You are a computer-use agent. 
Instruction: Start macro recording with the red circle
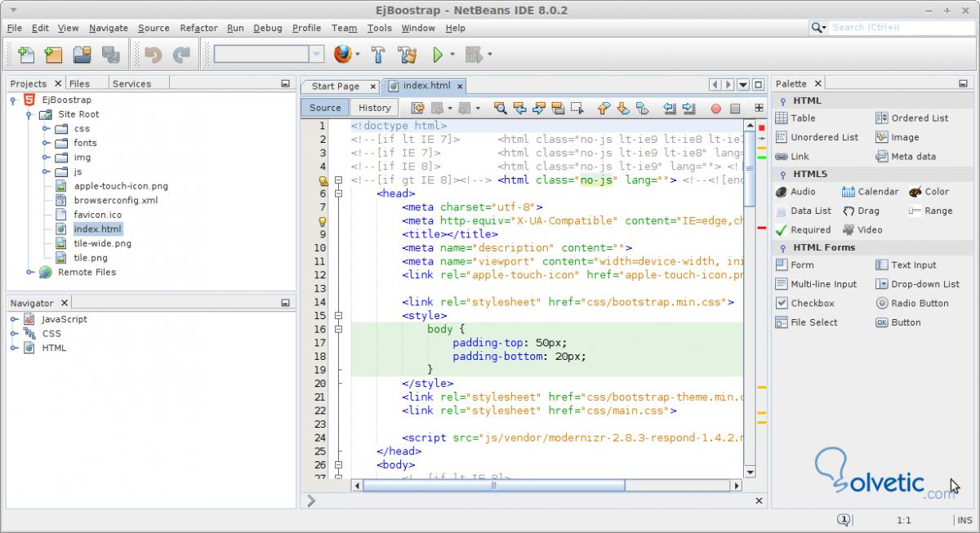pyautogui.click(x=715, y=108)
